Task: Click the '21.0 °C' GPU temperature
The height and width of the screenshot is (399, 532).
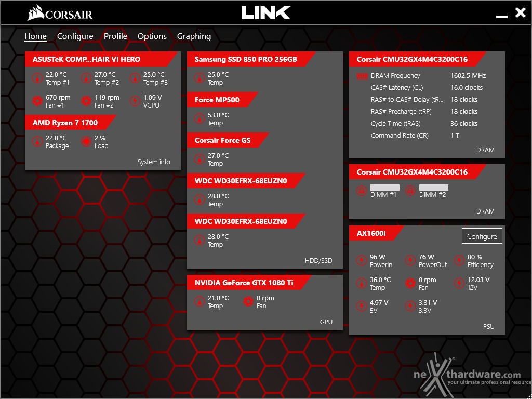Action: [x=219, y=298]
